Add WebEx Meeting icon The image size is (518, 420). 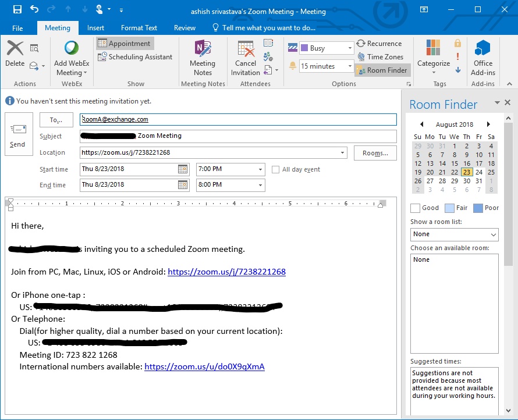click(72, 48)
